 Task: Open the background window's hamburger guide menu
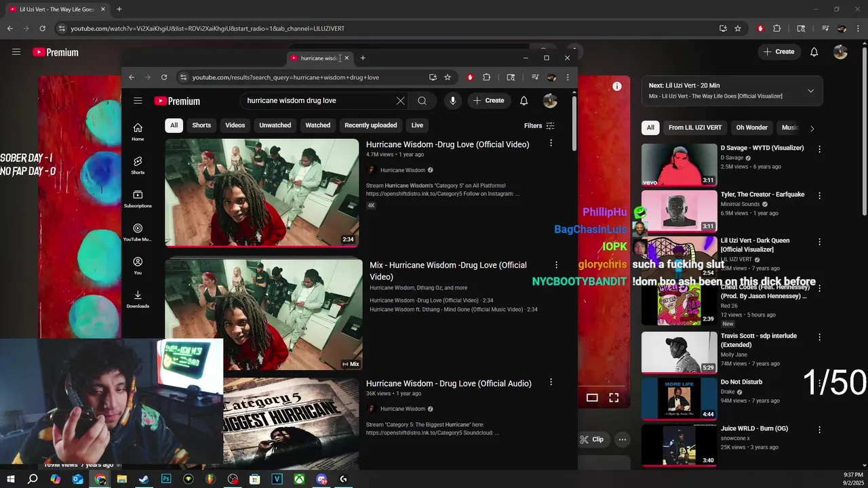[x=16, y=52]
